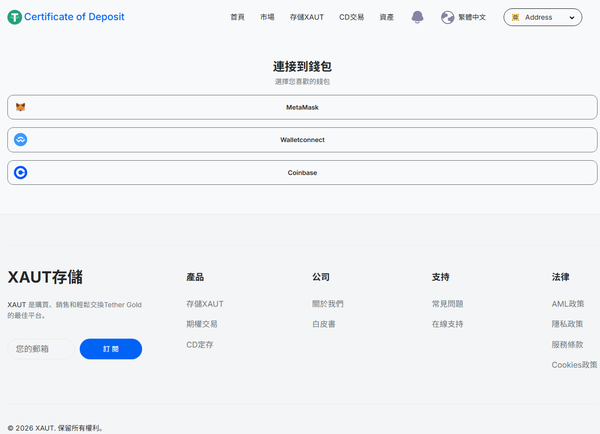The image size is (600, 434).
Task: Open the 資產 menu item
Action: 386,17
